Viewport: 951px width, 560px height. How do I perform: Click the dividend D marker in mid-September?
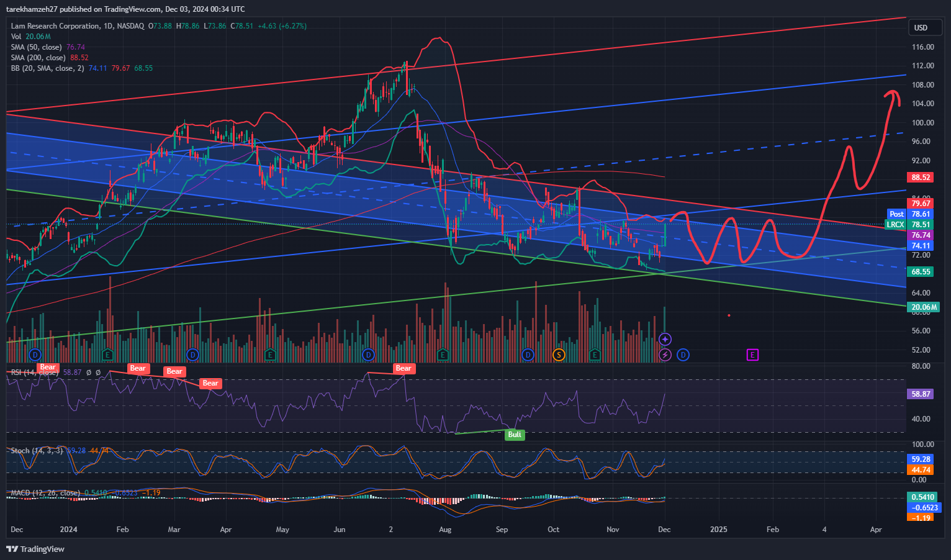[x=528, y=355]
